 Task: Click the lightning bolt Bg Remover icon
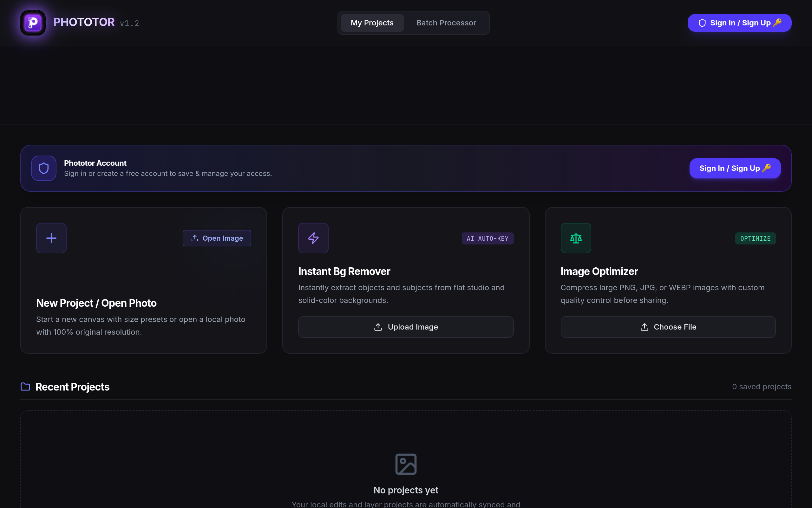(313, 238)
